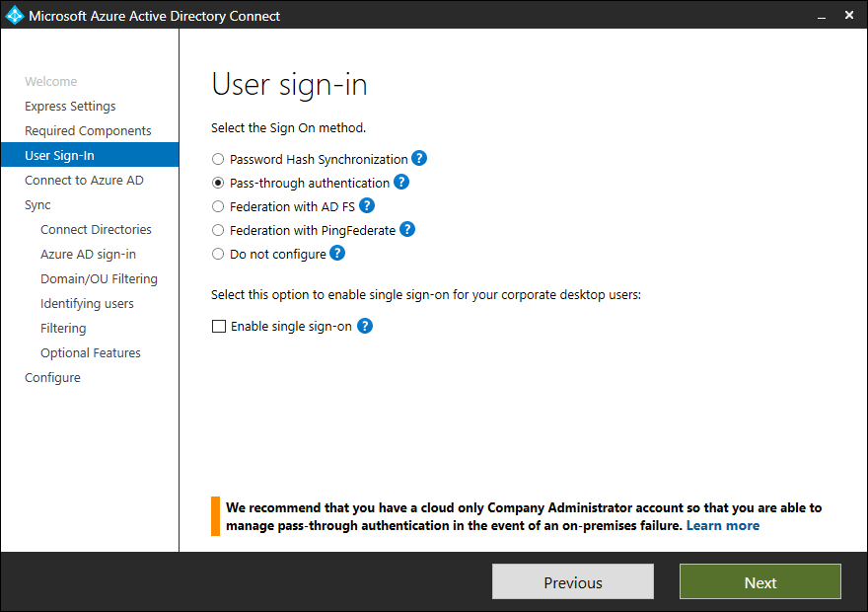The height and width of the screenshot is (612, 868).
Task: Click the Next button
Action: (x=759, y=582)
